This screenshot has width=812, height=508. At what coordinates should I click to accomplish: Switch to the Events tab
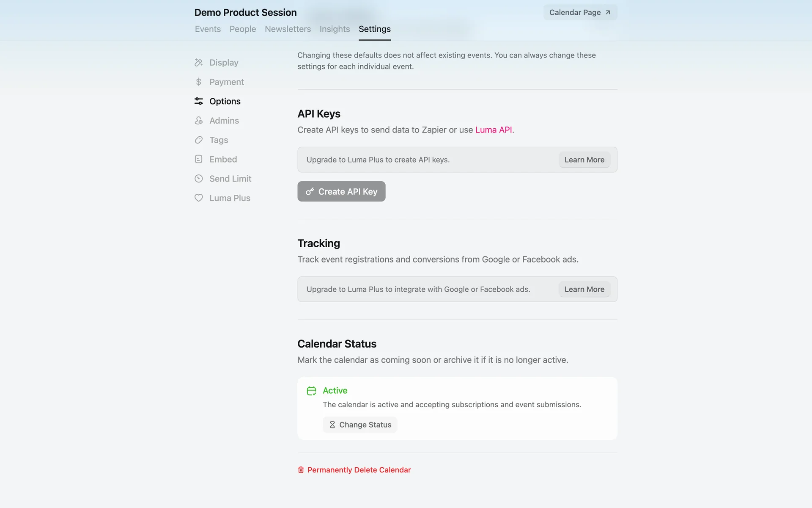tap(208, 29)
